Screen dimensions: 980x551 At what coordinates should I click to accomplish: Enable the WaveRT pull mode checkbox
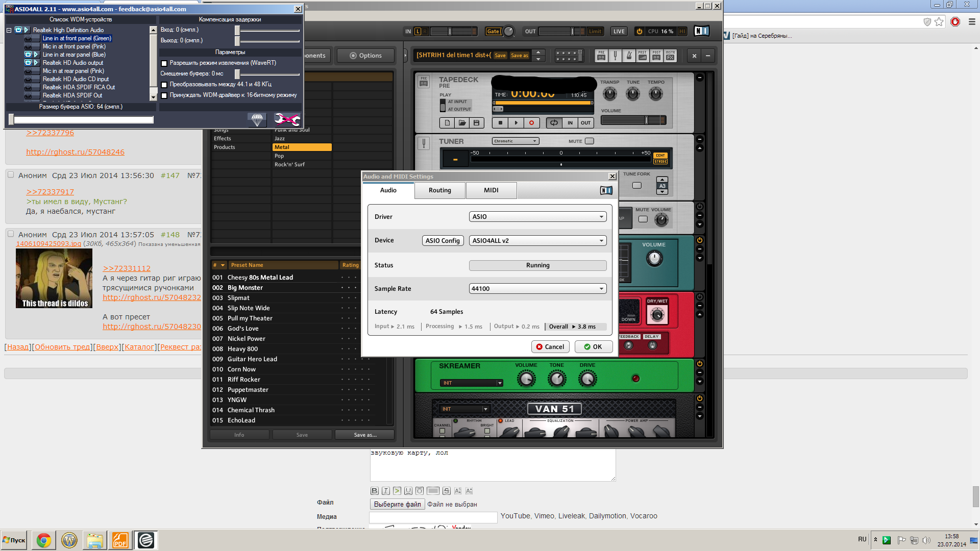(164, 63)
